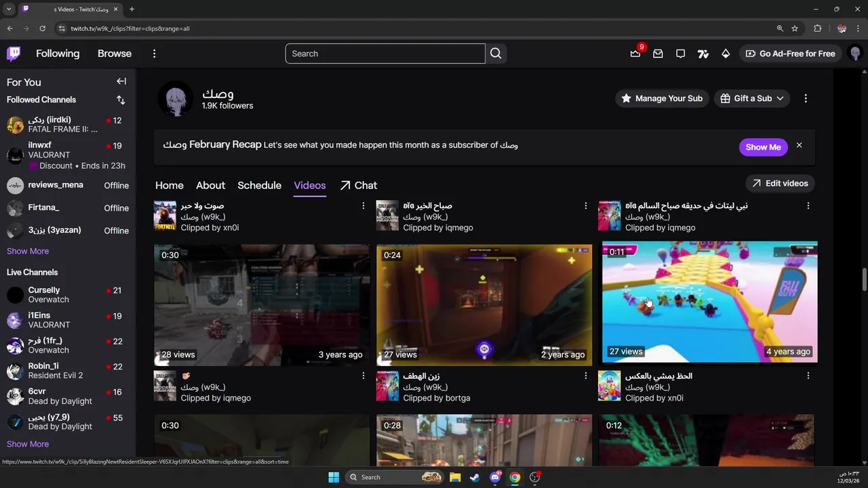Open options for Modern Warfare emoji clip
Image resolution: width=868 pixels, height=488 pixels.
tap(363, 375)
